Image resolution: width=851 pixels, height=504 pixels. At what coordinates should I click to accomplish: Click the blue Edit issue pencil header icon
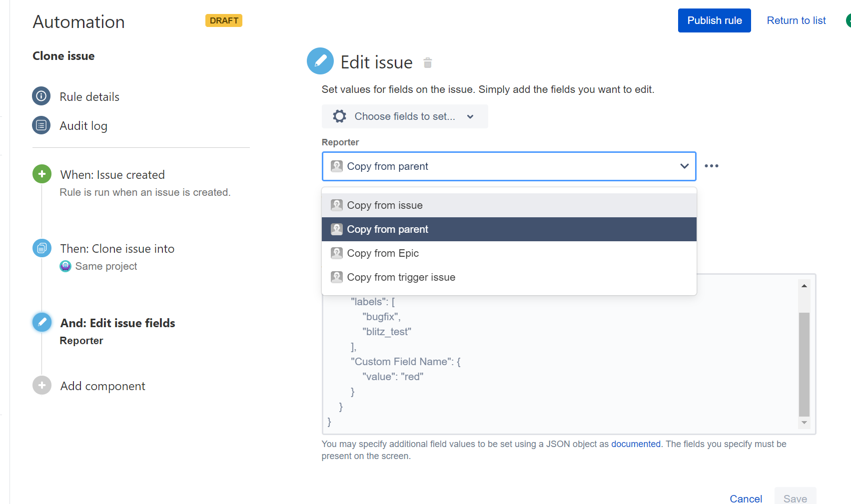(320, 61)
